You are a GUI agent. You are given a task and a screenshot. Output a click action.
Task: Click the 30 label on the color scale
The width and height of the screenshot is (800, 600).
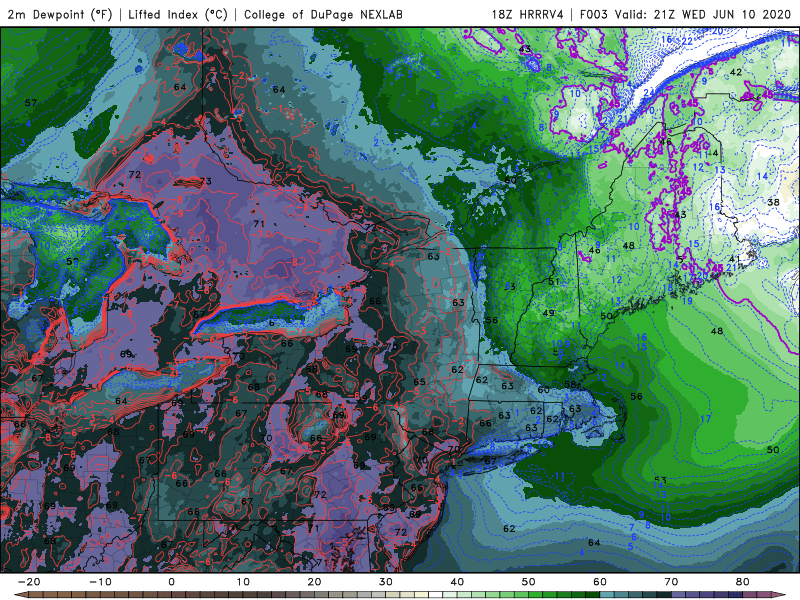coord(386,582)
